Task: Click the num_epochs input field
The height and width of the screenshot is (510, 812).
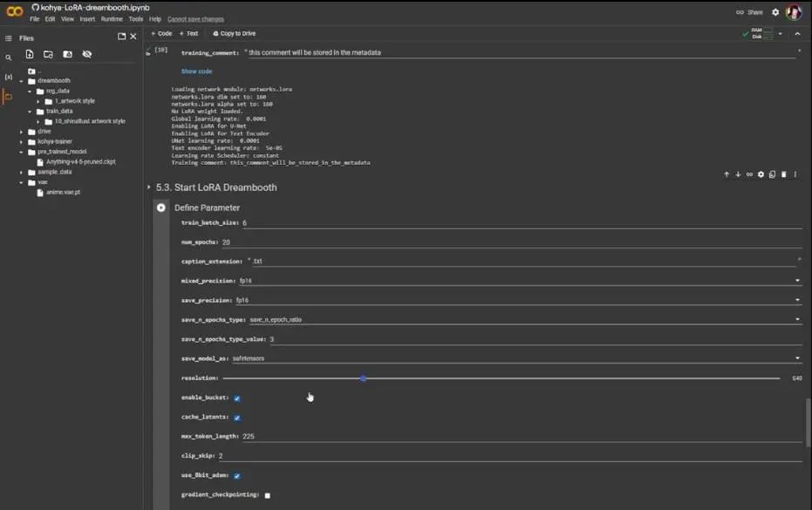Action: (512, 241)
